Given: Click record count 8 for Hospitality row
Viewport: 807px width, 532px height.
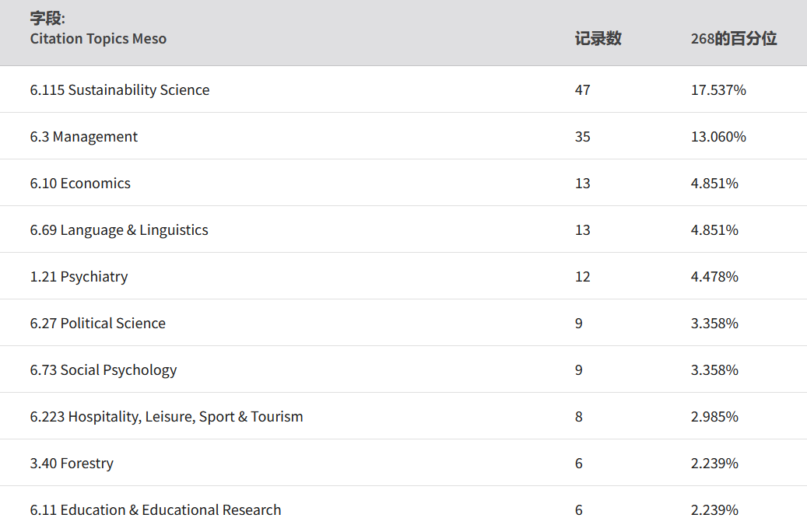Looking at the screenshot, I should point(579,417).
